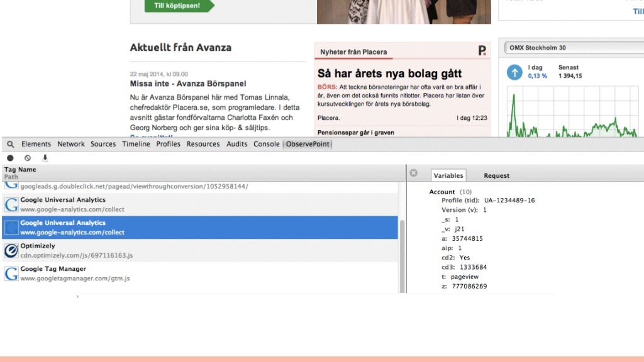Open the Missa inte - Avanza Börspanel article

coord(188,84)
